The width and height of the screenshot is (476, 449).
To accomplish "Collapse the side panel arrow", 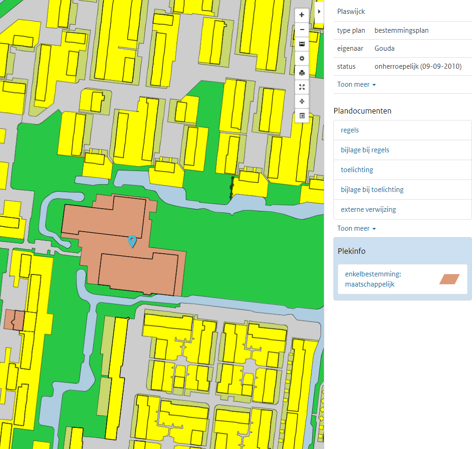I will click(319, 11).
